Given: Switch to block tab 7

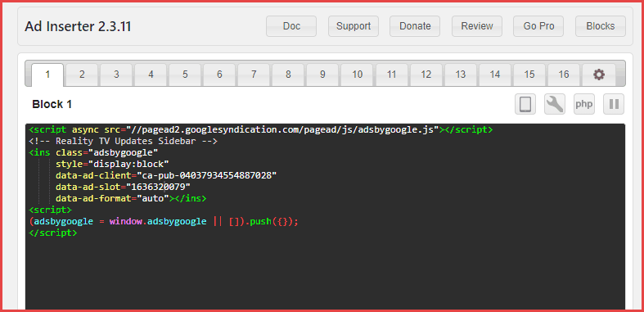Looking at the screenshot, I should click(254, 75).
